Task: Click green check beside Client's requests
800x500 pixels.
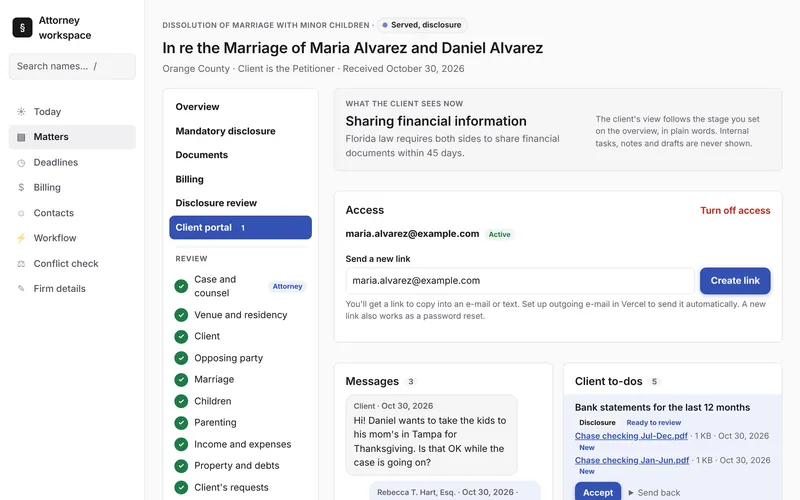Action: click(x=181, y=487)
